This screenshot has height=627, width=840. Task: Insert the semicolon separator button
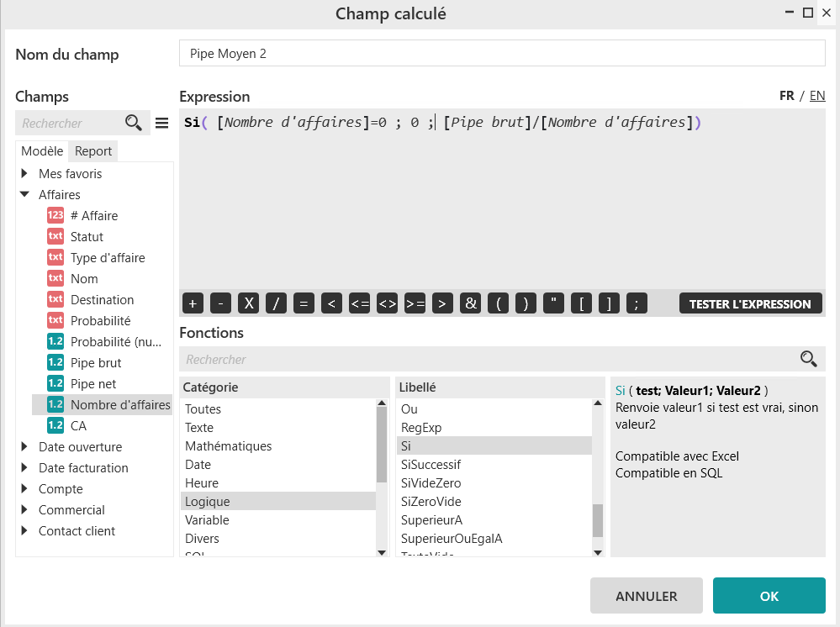click(637, 303)
